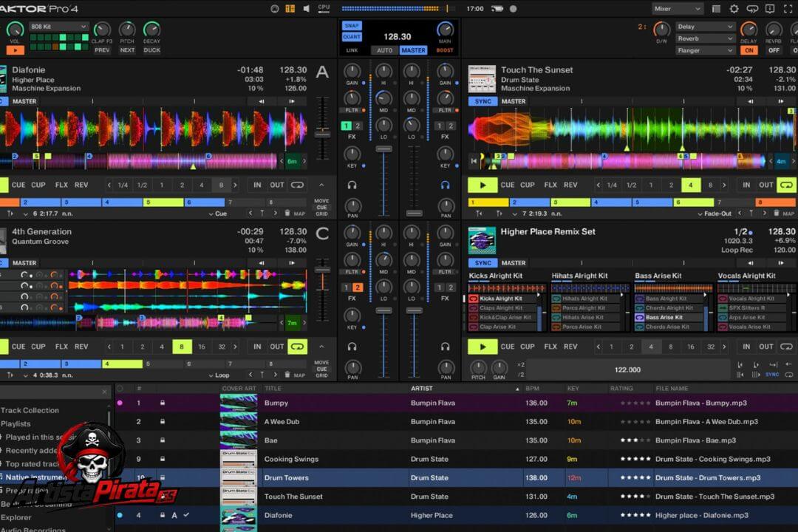Open the Cue type dropdown on deck A
This screenshot has height=532, width=798.
218,214
